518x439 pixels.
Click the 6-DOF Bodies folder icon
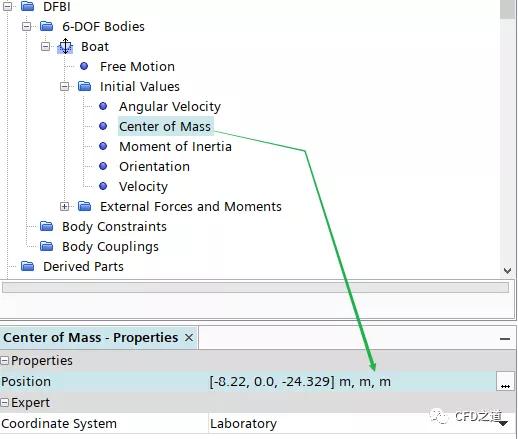tap(46, 26)
